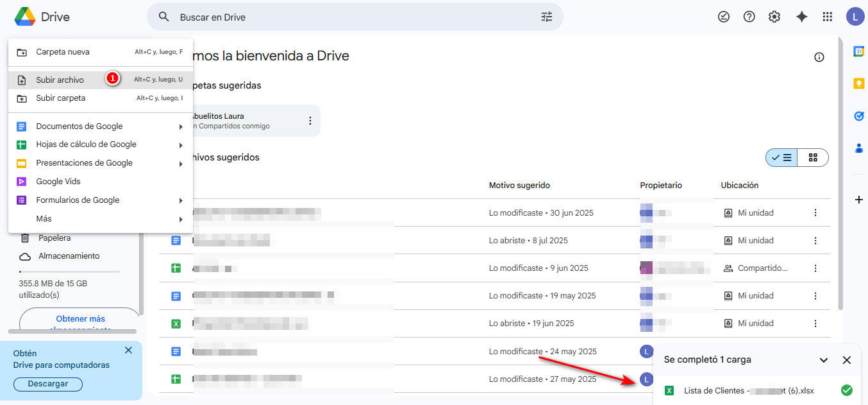Click the storage usage progress bar
The width and height of the screenshot is (868, 405).
tap(69, 271)
